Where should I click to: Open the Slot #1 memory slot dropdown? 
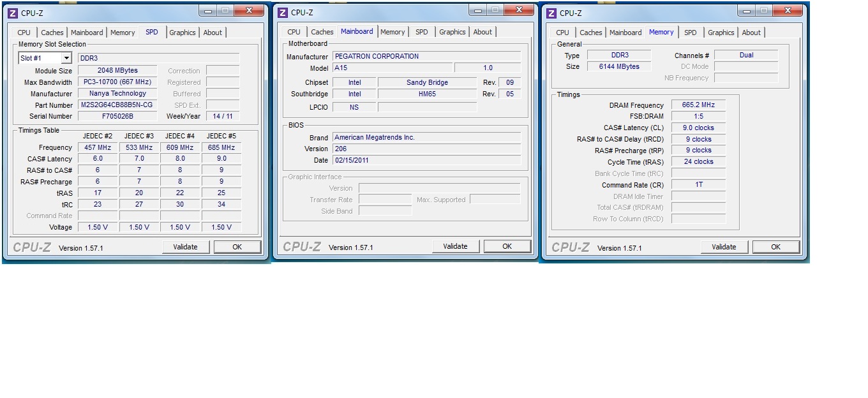coord(46,58)
